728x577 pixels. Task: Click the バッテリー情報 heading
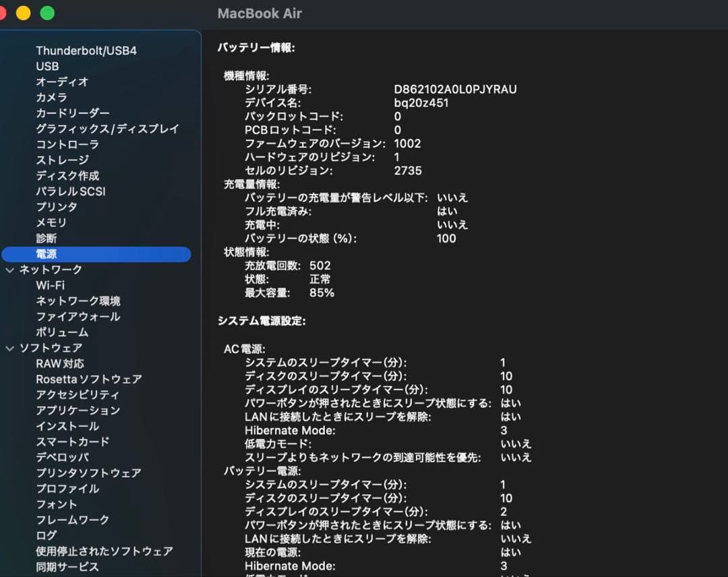tap(256, 48)
